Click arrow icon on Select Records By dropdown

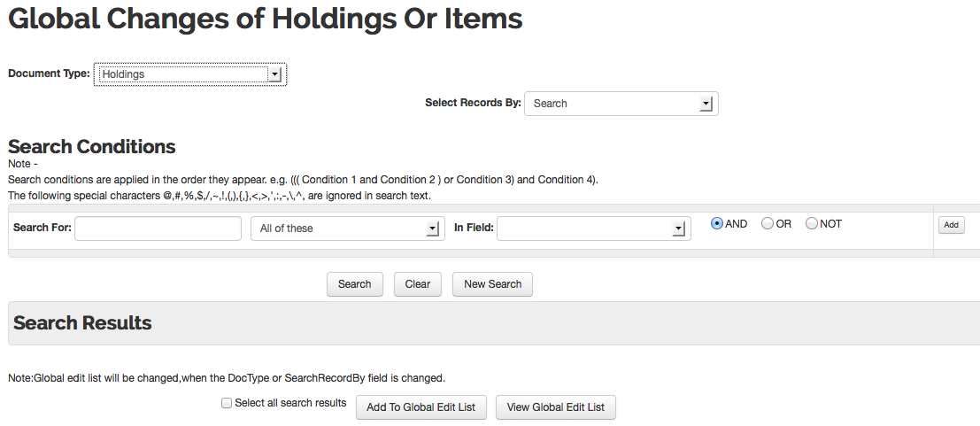tap(706, 104)
